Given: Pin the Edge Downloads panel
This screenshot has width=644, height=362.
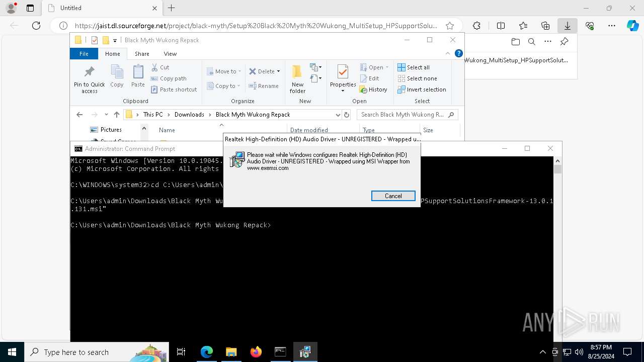Looking at the screenshot, I should (x=565, y=42).
